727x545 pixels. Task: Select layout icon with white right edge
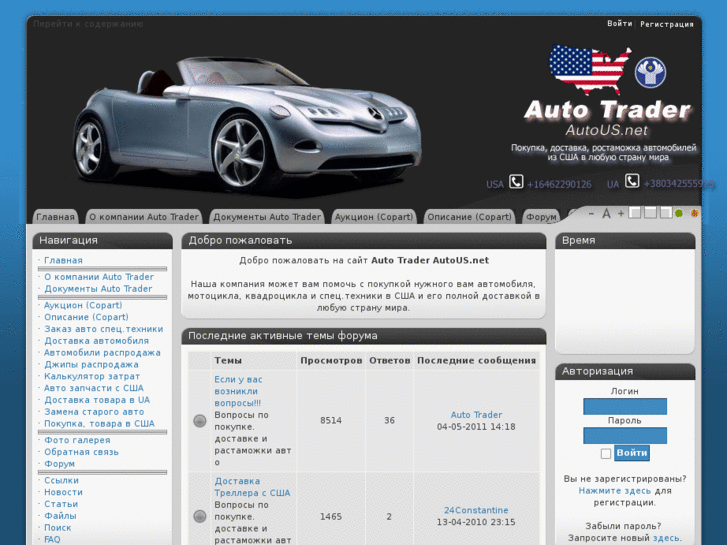point(666,213)
